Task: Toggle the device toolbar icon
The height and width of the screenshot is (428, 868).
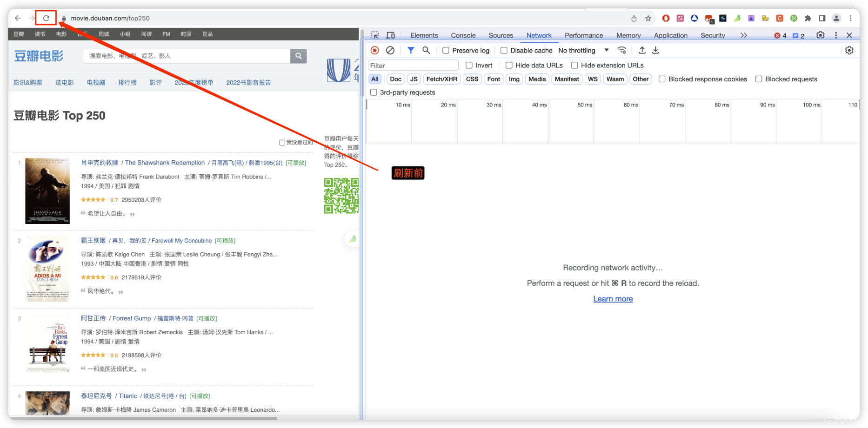Action: 391,35
